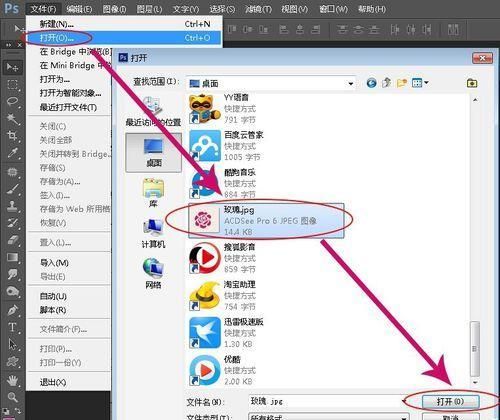The height and width of the screenshot is (420, 500).
Task: Open the 文件(F) menu
Action: click(43, 9)
